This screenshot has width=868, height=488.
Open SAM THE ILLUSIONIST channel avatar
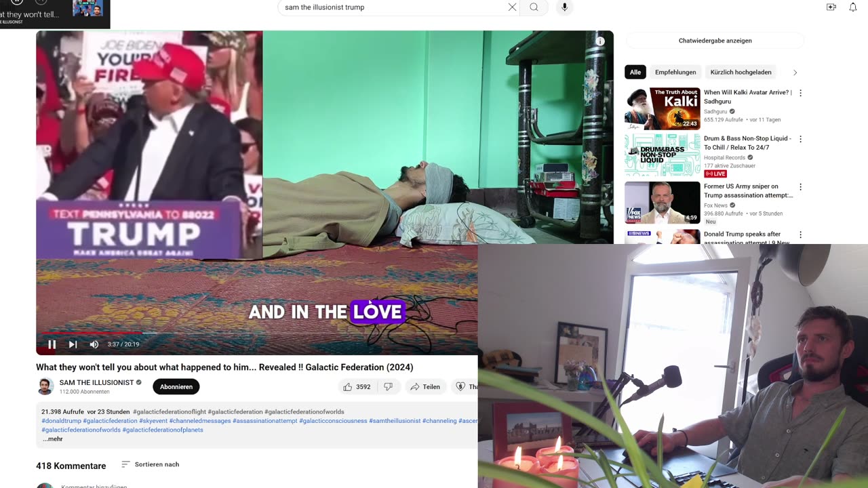click(x=45, y=386)
